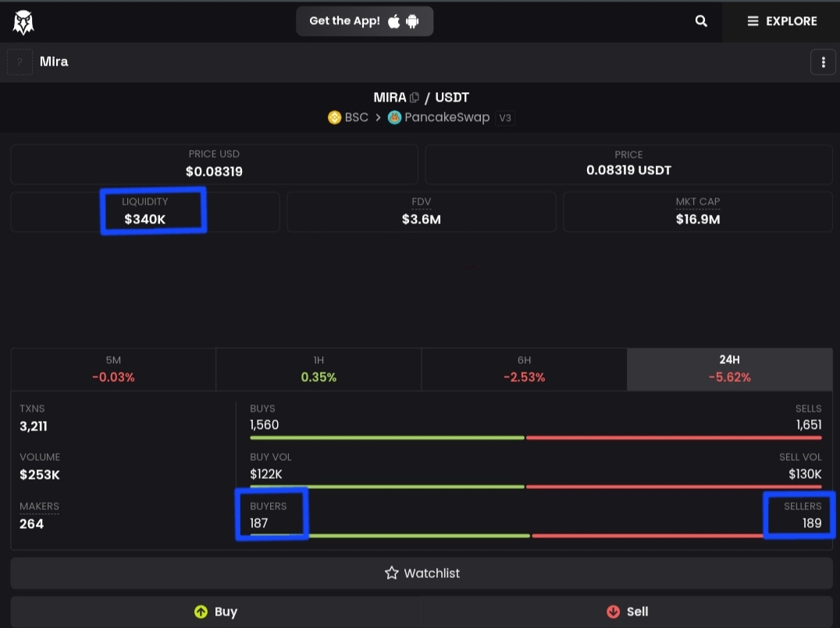Select the 6H timeframe tab
840x628 pixels.
tap(524, 369)
